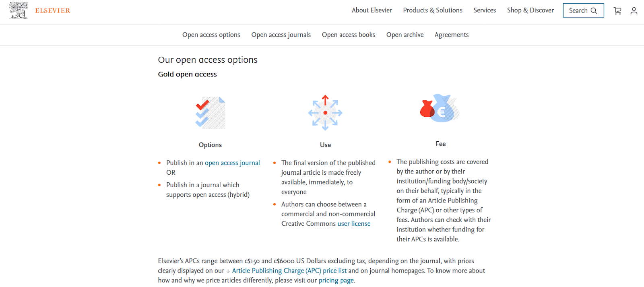Click the magnifier icon in Search
Image resolution: width=644 pixels, height=287 pixels.
(x=594, y=11)
